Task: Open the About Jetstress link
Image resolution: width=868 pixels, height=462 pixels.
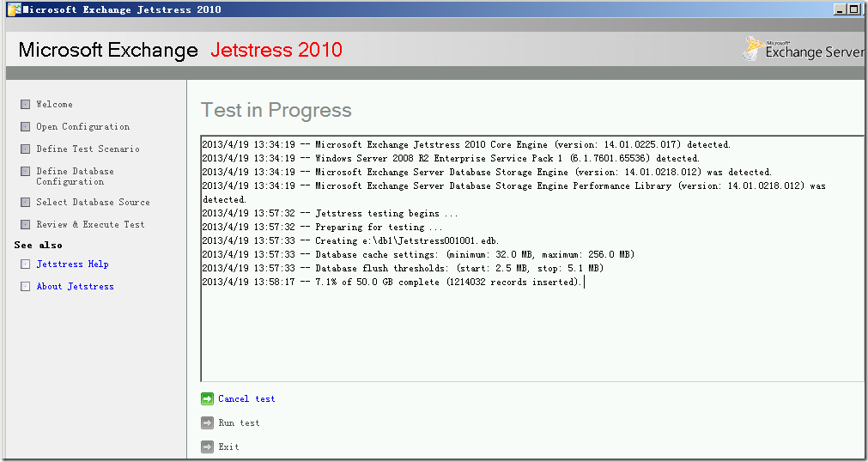Action: tap(76, 287)
